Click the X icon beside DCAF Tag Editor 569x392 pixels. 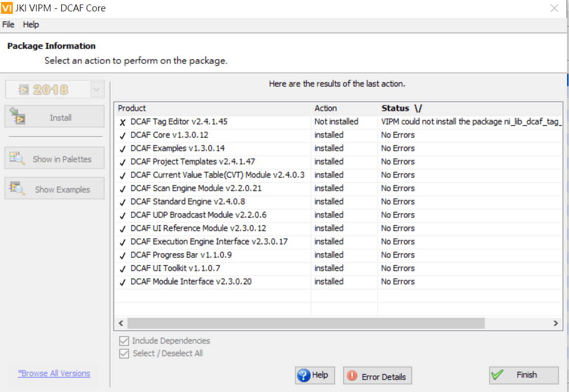[x=122, y=121]
